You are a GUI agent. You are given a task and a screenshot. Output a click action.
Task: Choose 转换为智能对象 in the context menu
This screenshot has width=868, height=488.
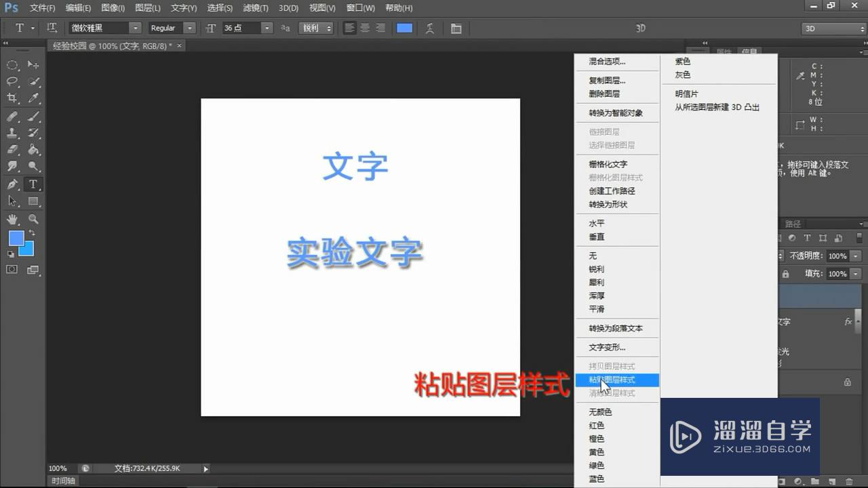point(616,113)
